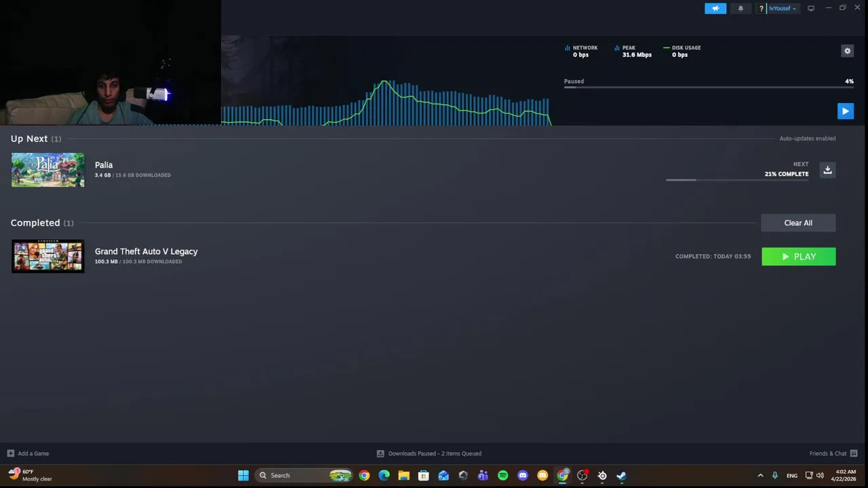Open Microsoft Edge from the taskbar
The image size is (868, 488).
tap(384, 475)
